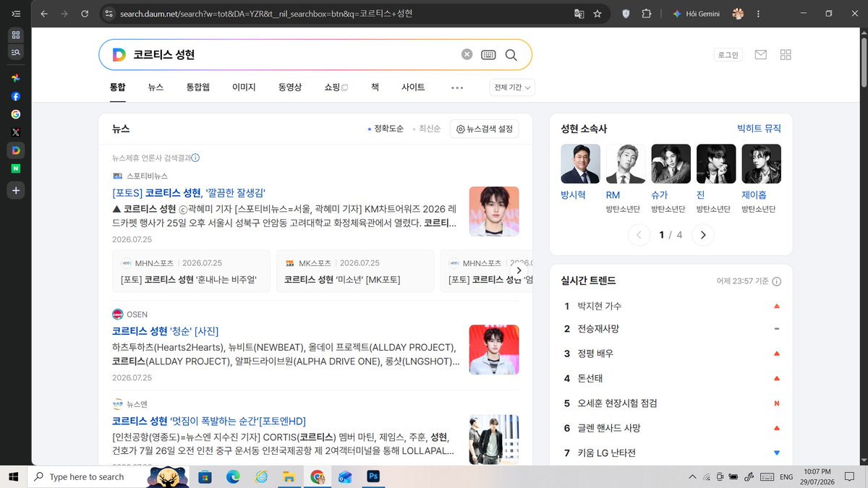This screenshot has height=488, width=868.
Task: Click the trends info icon next to 23:57 기준
Action: point(777,281)
